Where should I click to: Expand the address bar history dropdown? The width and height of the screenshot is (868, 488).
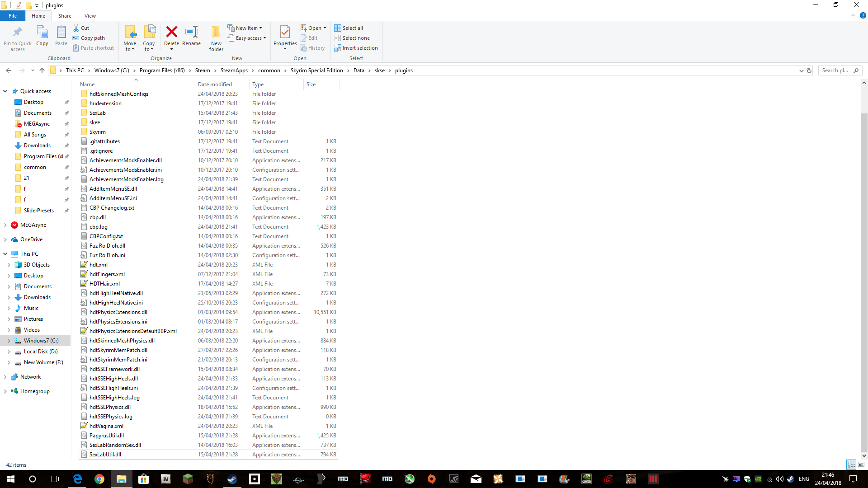(801, 70)
